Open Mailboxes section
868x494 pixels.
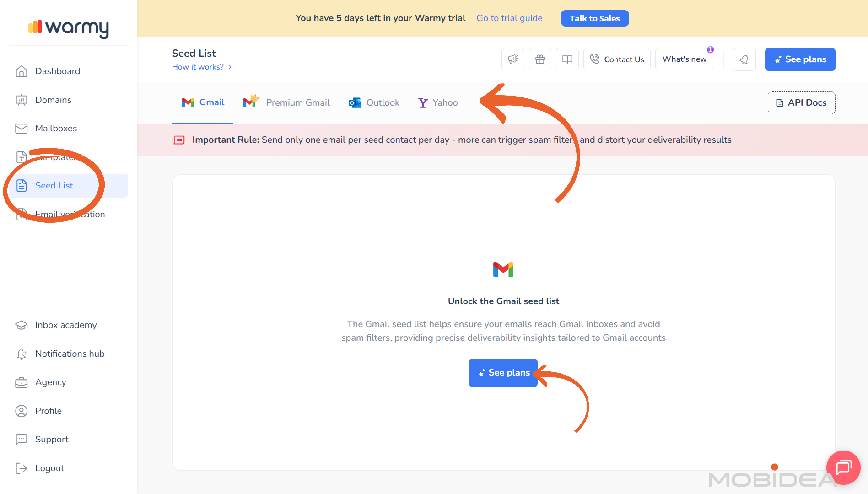coord(56,129)
